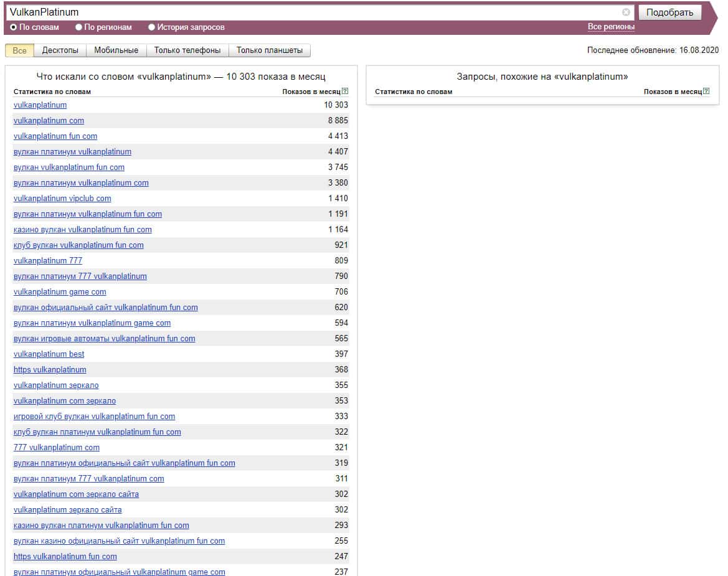Open the 'vulkanplatinum best' query link
This screenshot has width=728, height=576.
click(49, 354)
